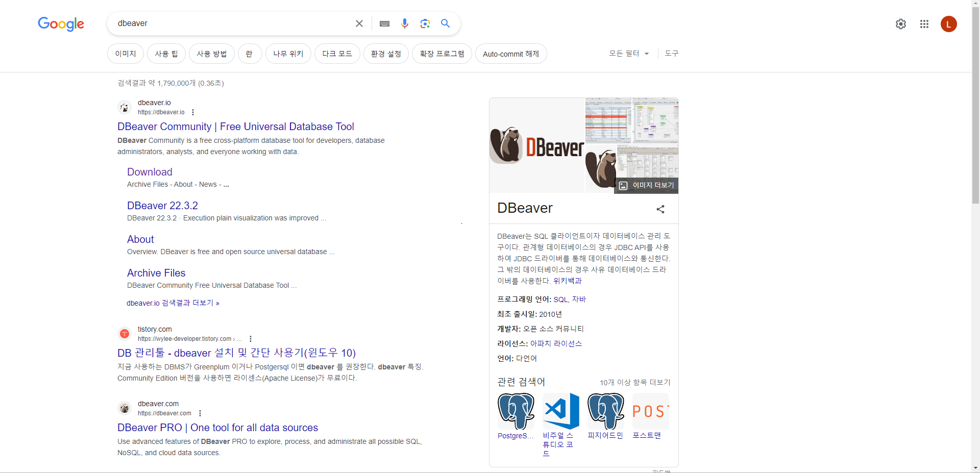Clear the search box with X icon
This screenshot has width=980, height=473.
[359, 23]
